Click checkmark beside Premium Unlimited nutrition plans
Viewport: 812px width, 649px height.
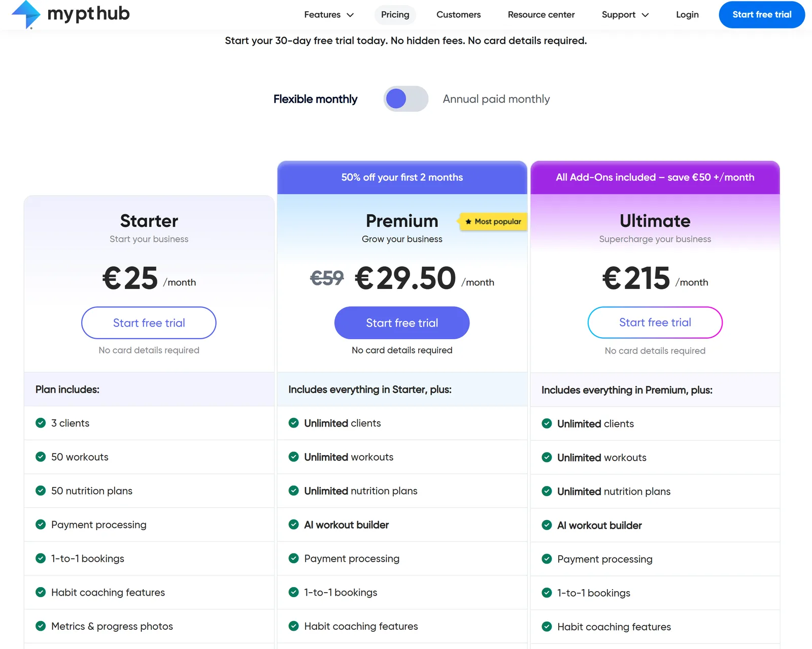pyautogui.click(x=293, y=491)
